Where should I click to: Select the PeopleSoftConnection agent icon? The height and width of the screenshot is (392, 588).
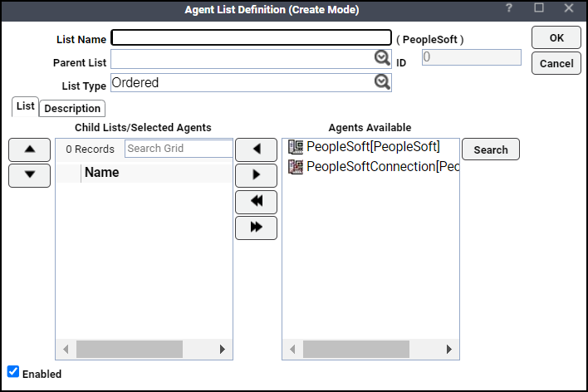click(x=296, y=167)
